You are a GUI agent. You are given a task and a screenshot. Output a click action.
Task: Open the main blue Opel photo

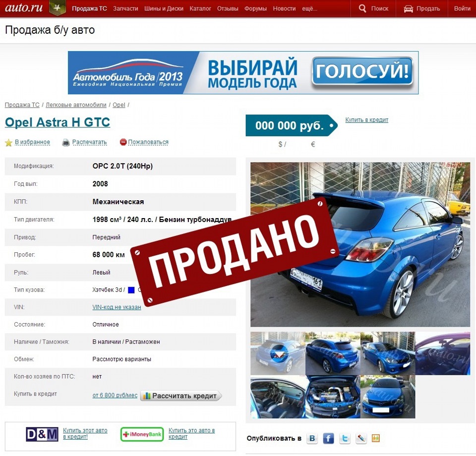360,244
